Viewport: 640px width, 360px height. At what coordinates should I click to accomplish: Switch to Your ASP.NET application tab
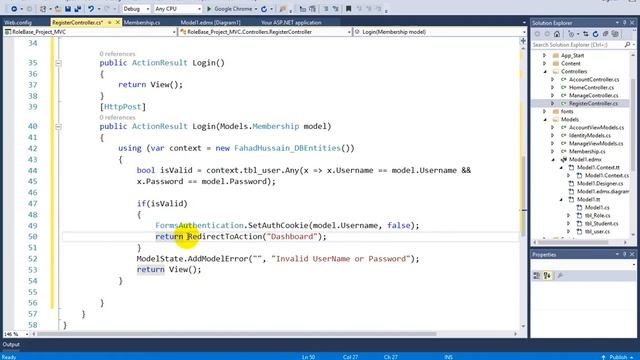click(291, 22)
